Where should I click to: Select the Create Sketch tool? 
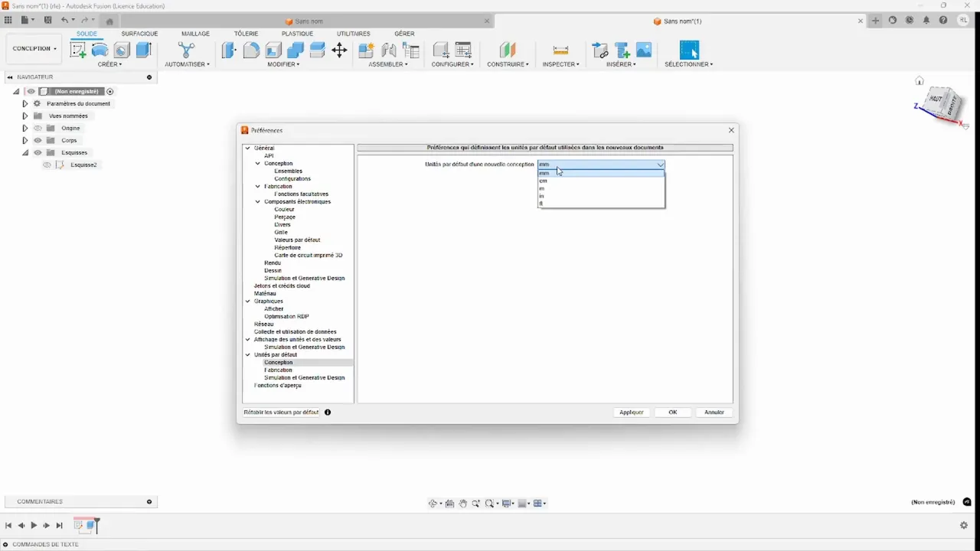click(78, 51)
